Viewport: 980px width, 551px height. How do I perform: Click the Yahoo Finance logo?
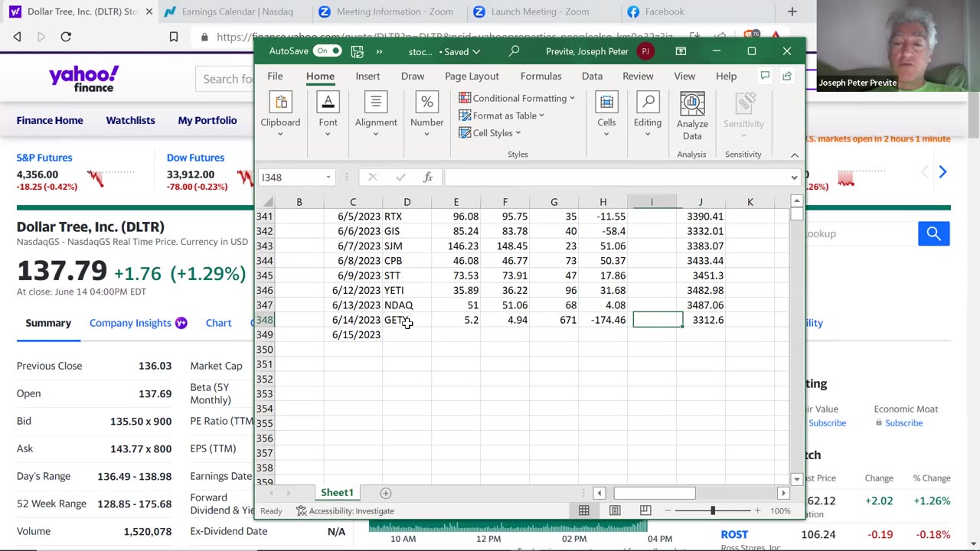[84, 78]
